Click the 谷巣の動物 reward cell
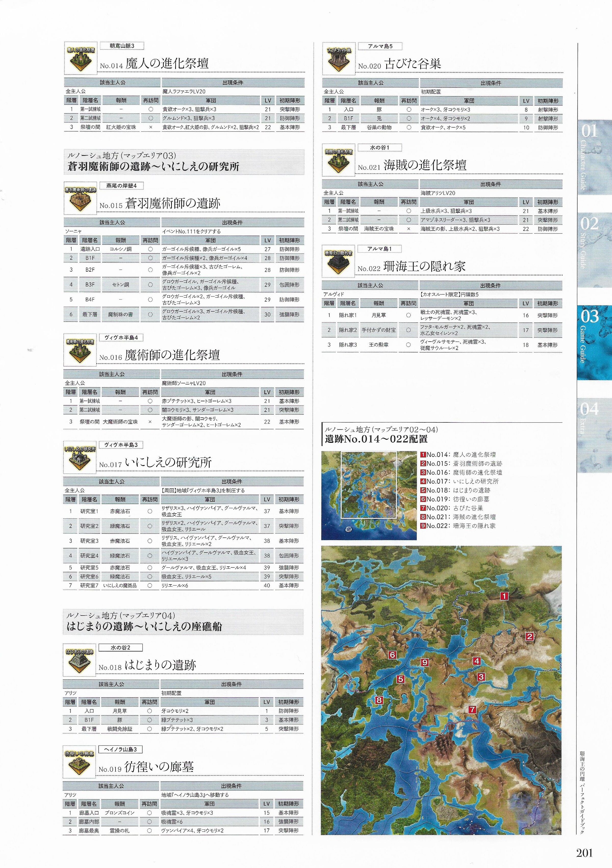The height and width of the screenshot is (868, 612). click(x=379, y=128)
